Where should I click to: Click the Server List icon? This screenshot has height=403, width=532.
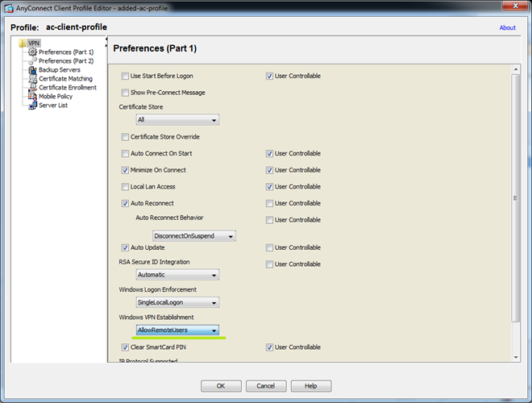[x=32, y=105]
